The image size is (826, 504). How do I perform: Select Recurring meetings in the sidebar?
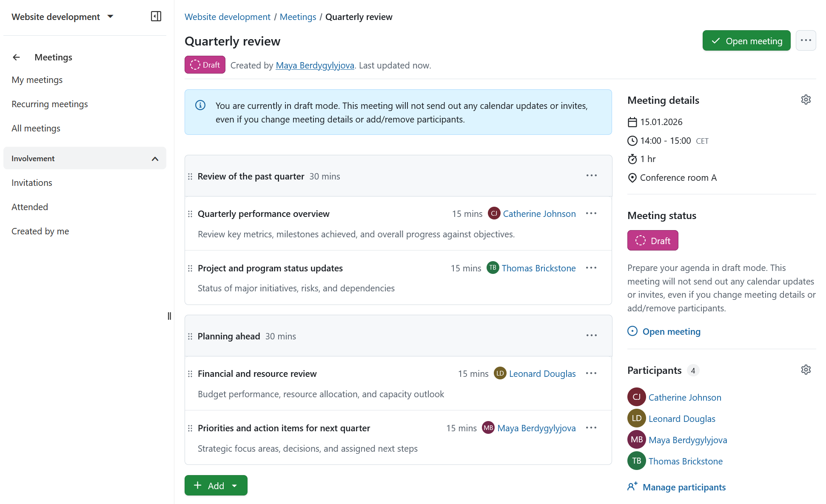(50, 104)
